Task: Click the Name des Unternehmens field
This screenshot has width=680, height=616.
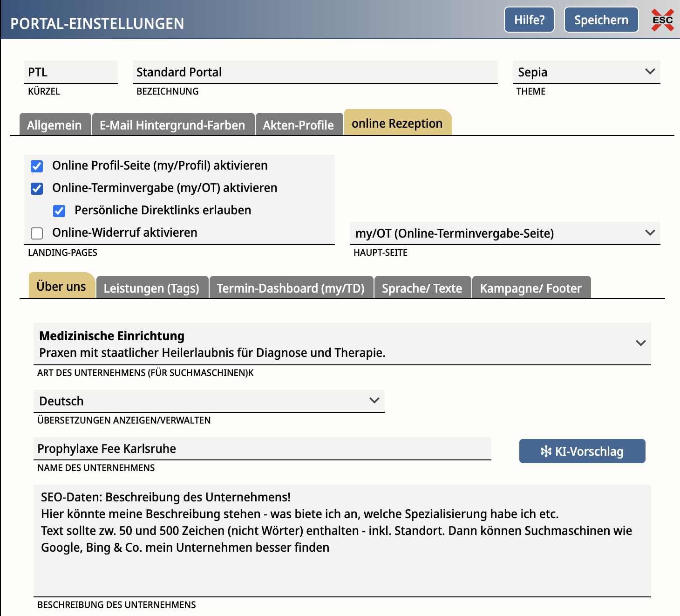Action: click(262, 448)
